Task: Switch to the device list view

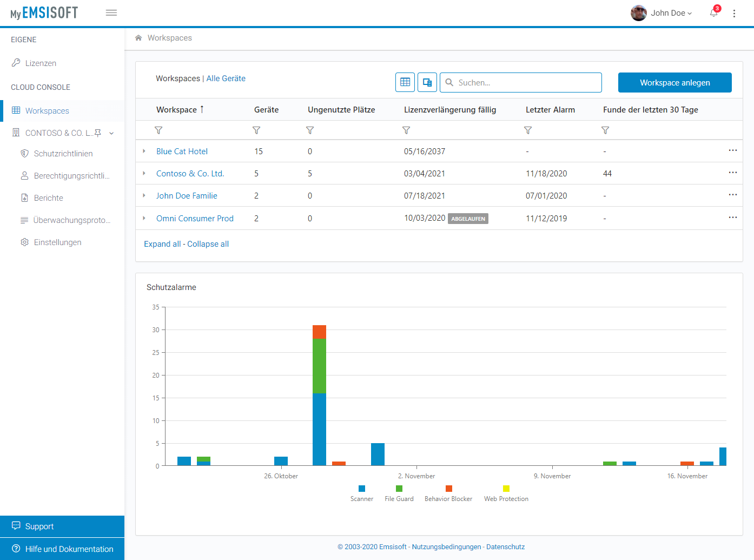Action: click(x=427, y=82)
